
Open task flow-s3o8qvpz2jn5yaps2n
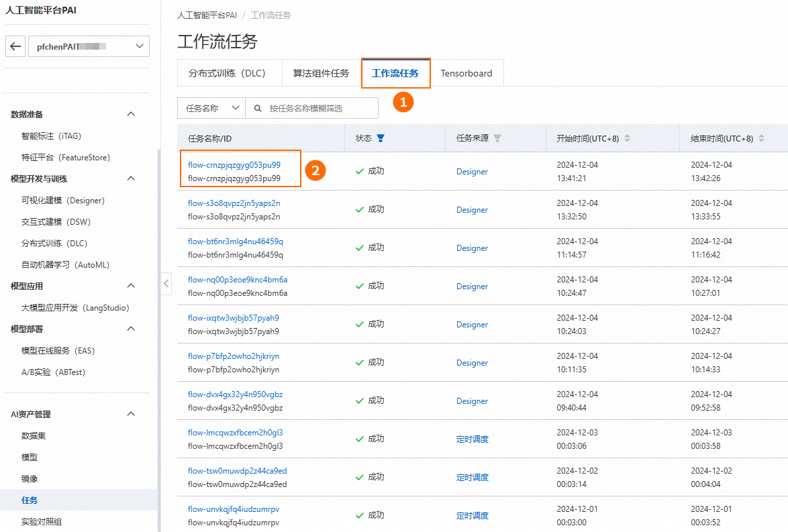click(234, 203)
